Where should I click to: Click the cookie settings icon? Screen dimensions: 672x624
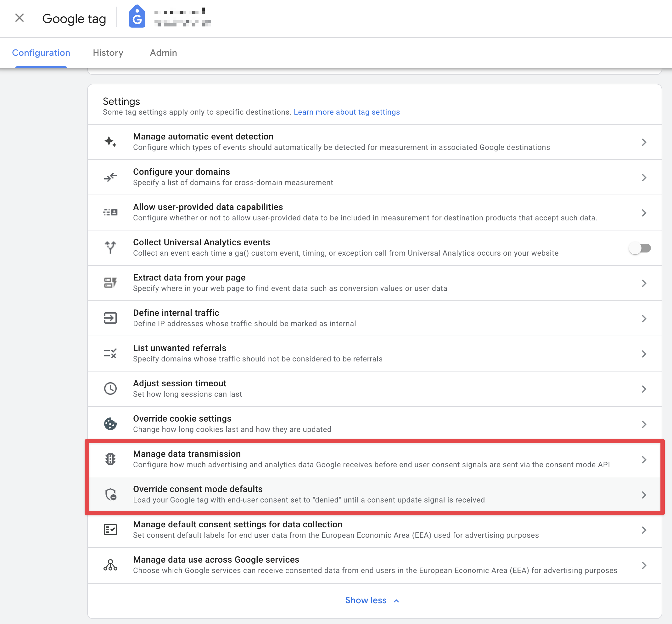coord(110,424)
